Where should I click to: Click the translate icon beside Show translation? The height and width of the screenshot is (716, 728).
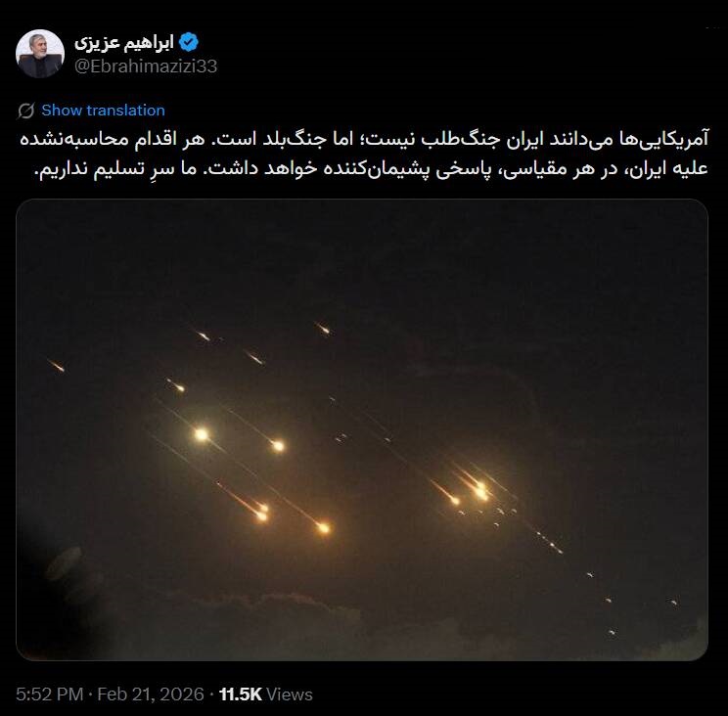(26, 111)
